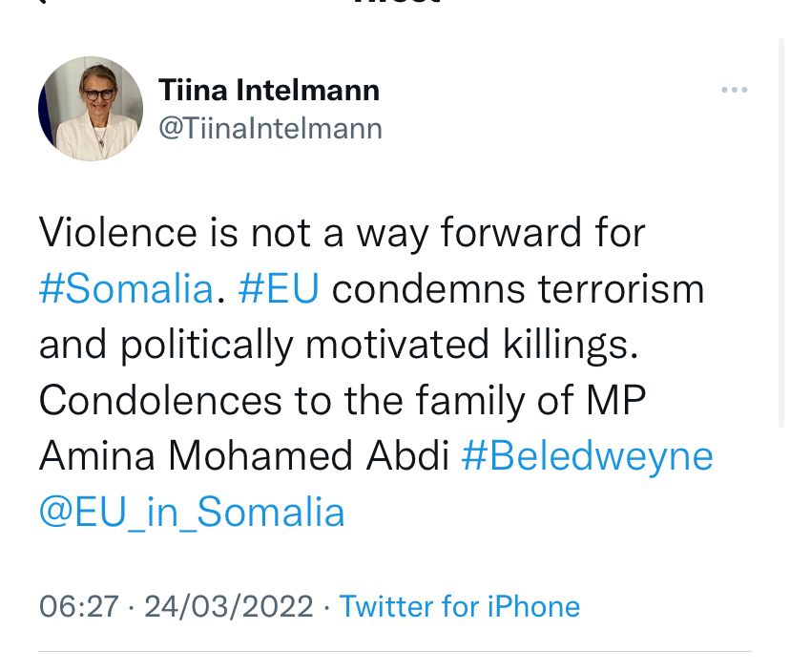Open the Tiina Intelmann display name
This screenshot has width=790, height=672.
[269, 91]
